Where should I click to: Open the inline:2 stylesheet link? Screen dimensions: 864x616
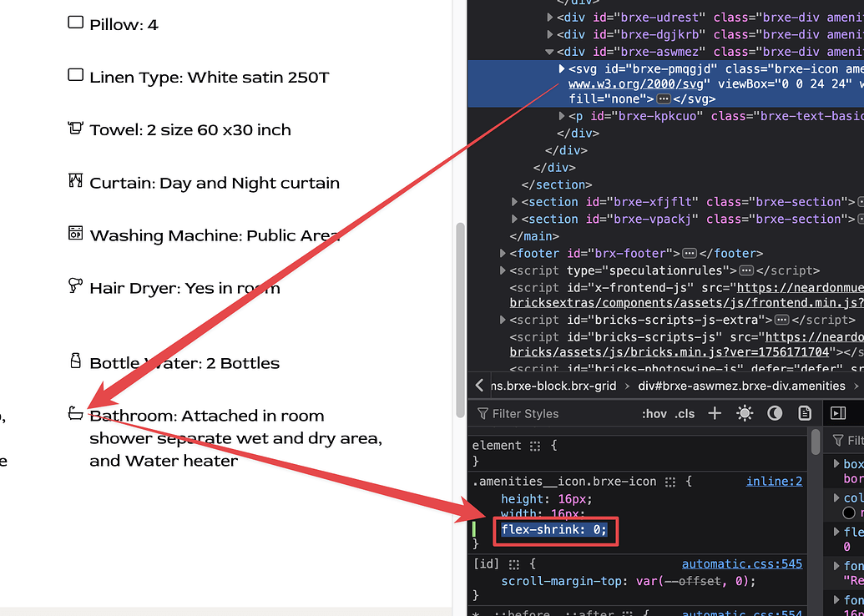[775, 481]
